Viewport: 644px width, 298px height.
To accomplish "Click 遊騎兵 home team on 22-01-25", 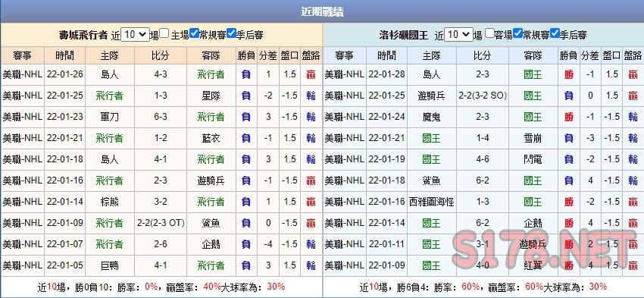I will 432,96.
